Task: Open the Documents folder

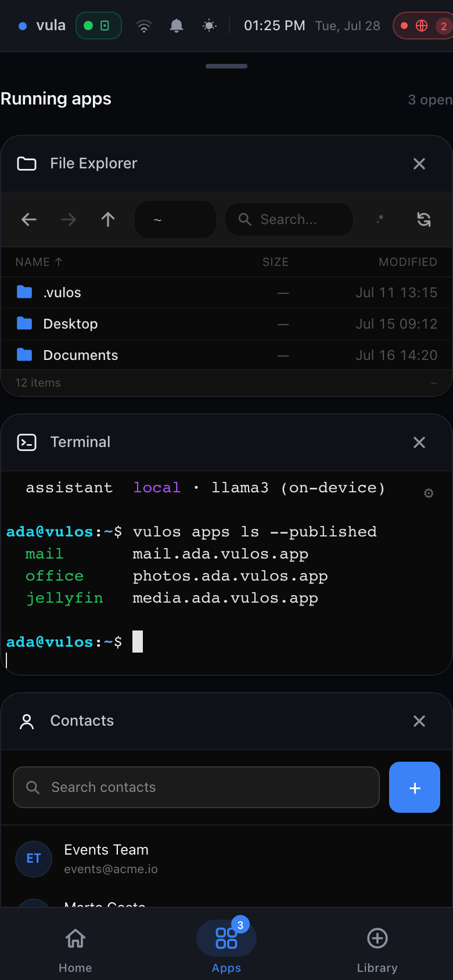Action: [x=227, y=355]
